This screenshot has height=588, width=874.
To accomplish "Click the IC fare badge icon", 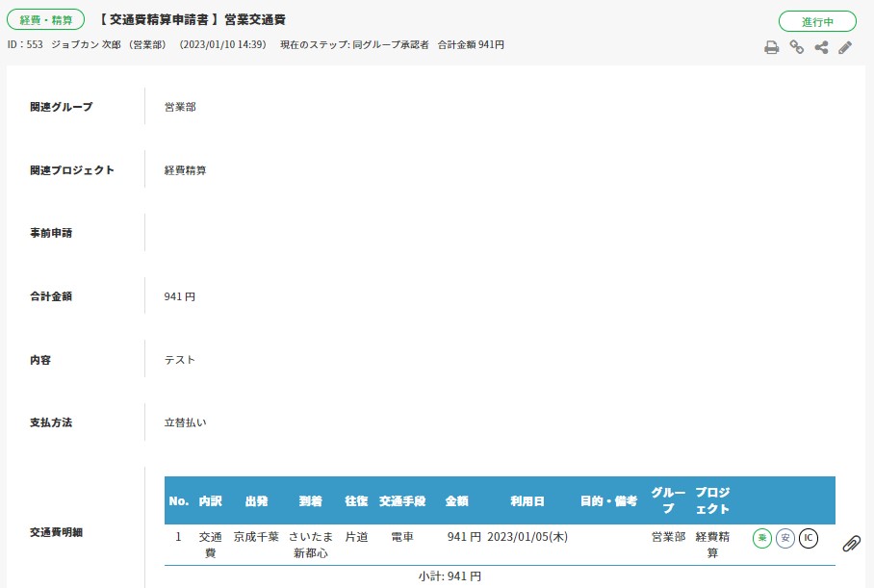I will [809, 538].
